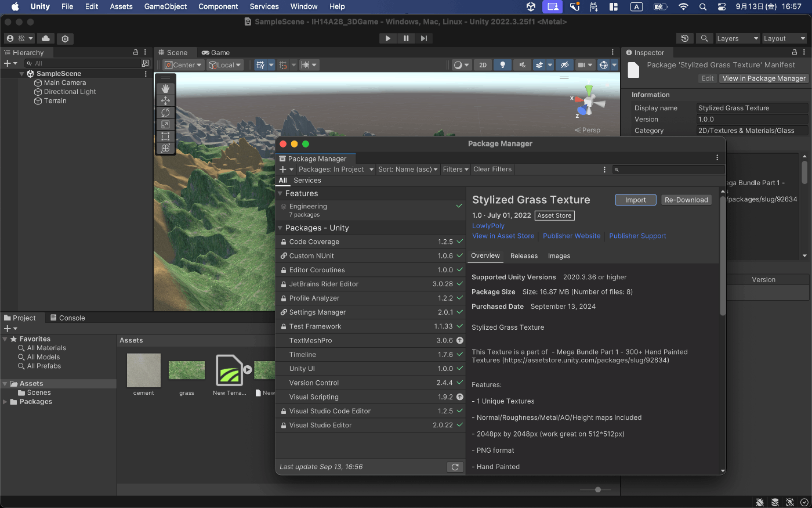Click the scene orientation gizmo

[x=589, y=103]
